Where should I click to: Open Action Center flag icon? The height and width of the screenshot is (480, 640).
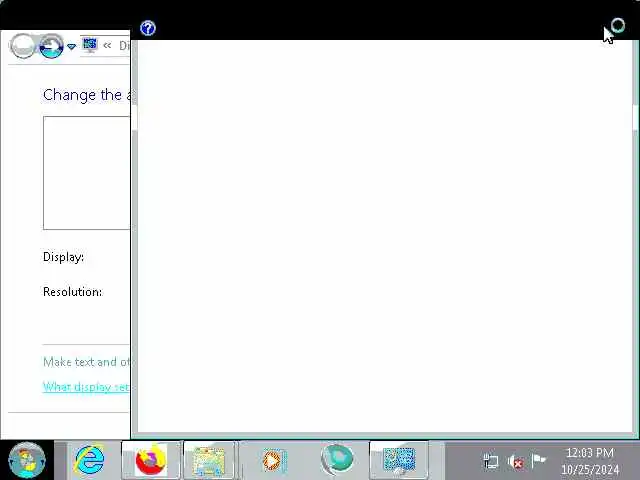(x=539, y=461)
